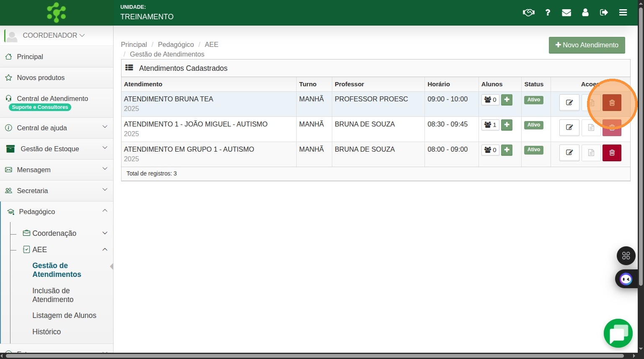The height and width of the screenshot is (359, 644).
Task: Click the logout icon in header
Action: [x=604, y=13]
